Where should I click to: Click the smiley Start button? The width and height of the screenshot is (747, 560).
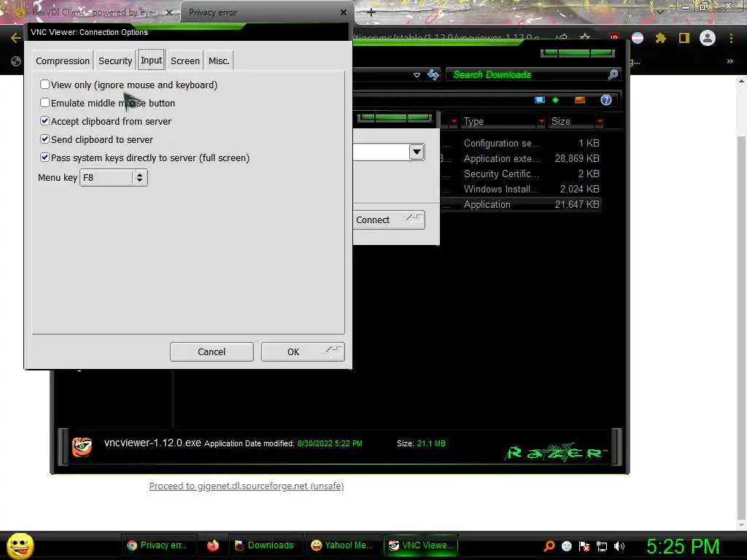[x=20, y=545]
